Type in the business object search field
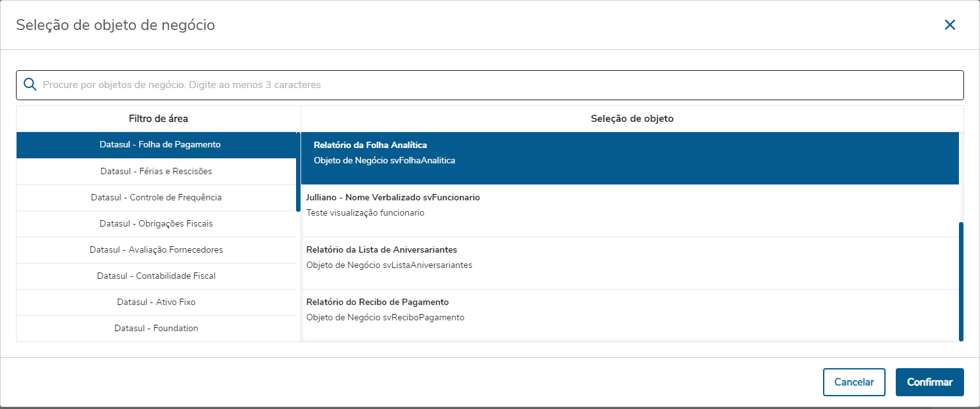This screenshot has height=409, width=980. pyautogui.click(x=498, y=85)
